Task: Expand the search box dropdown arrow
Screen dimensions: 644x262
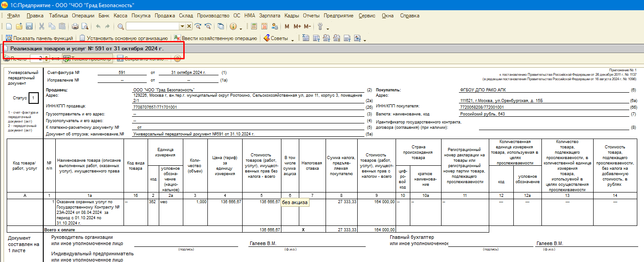Action: 182,26
